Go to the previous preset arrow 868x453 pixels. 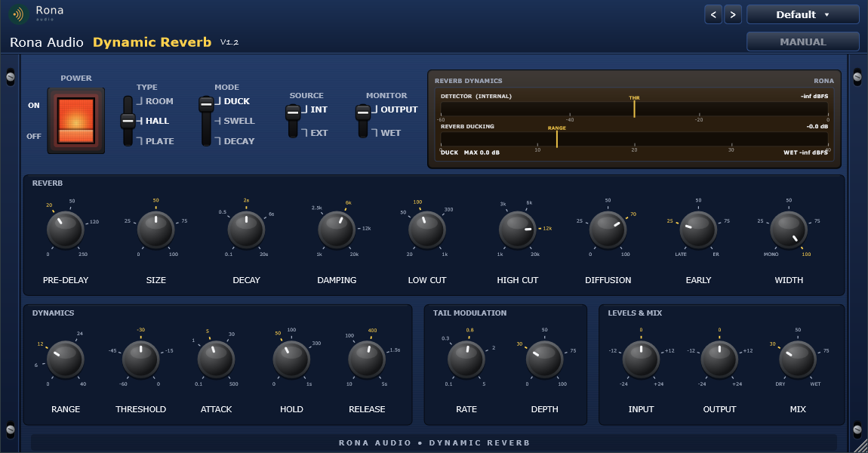713,15
